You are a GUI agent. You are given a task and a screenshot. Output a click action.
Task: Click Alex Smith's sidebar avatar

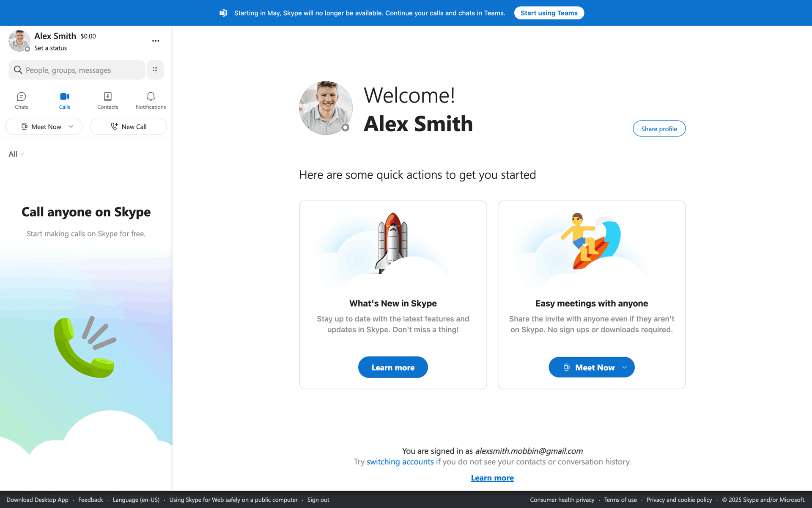[19, 41]
